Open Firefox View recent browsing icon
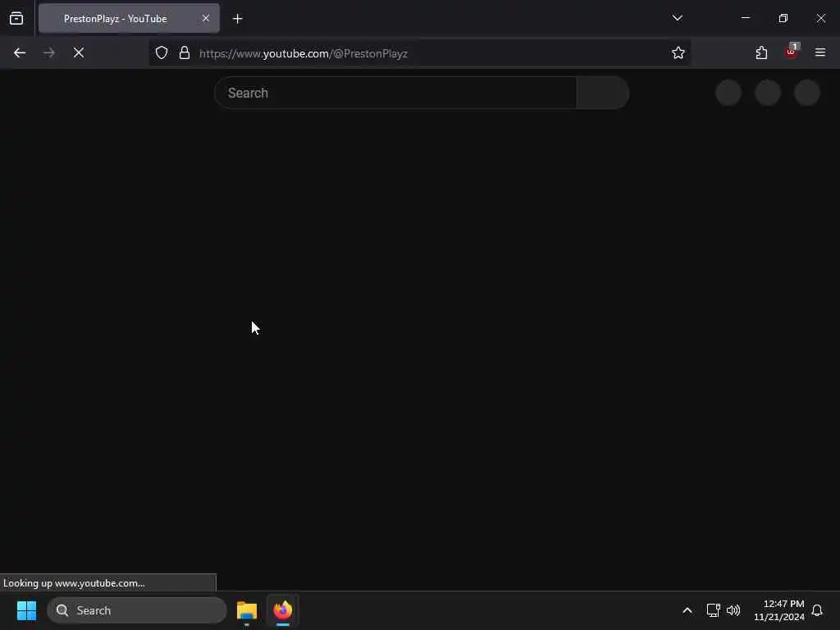The width and height of the screenshot is (840, 630). pos(16,18)
